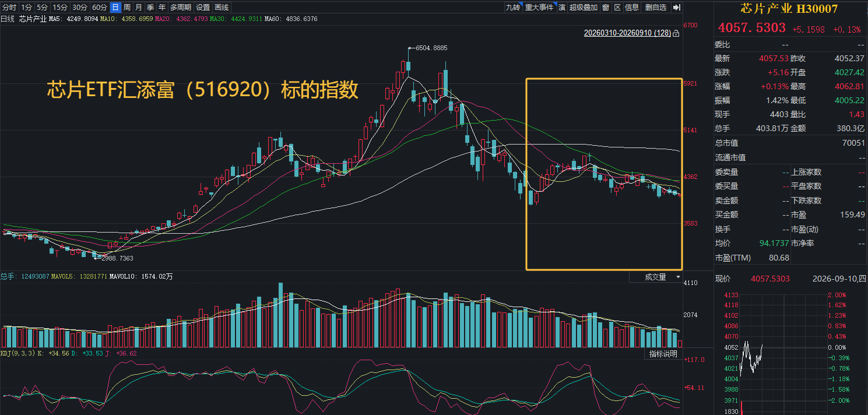Click the KDJ(9,3,3) indicator label
The height and width of the screenshot is (415, 868).
17,353
